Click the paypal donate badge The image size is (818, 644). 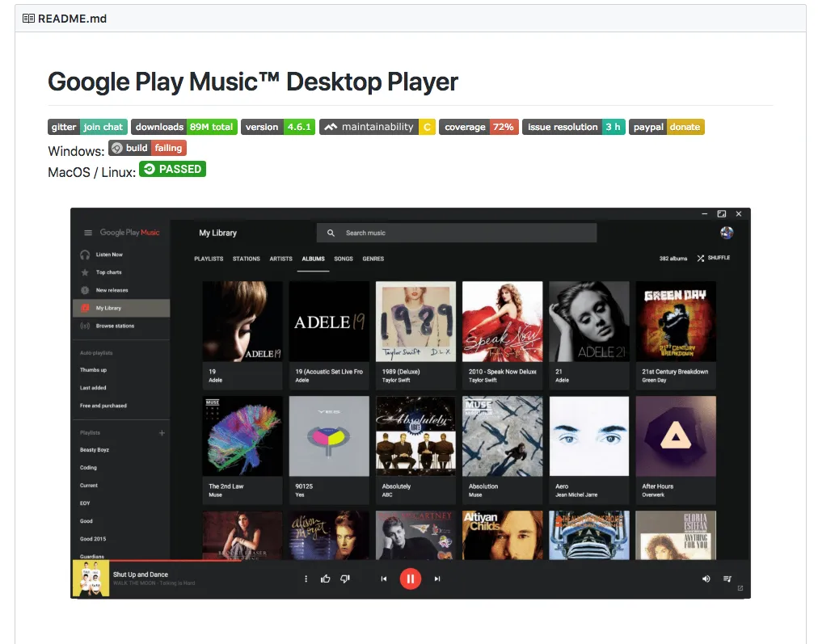coord(667,127)
